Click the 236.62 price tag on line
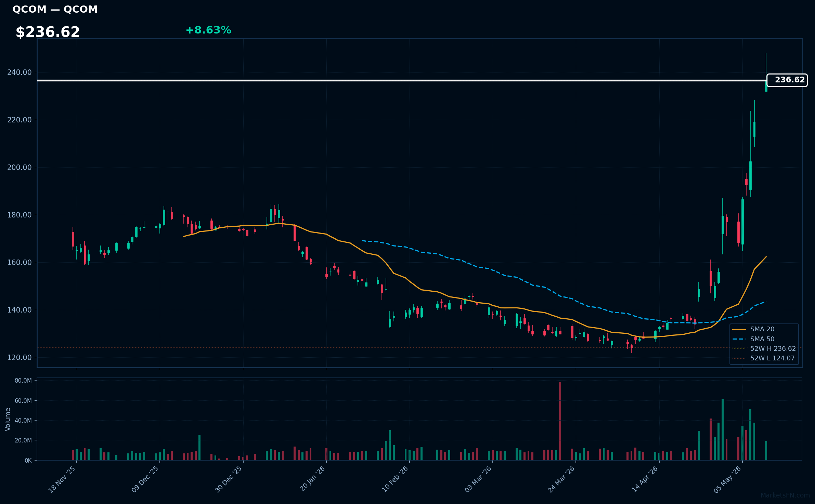 [x=787, y=80]
